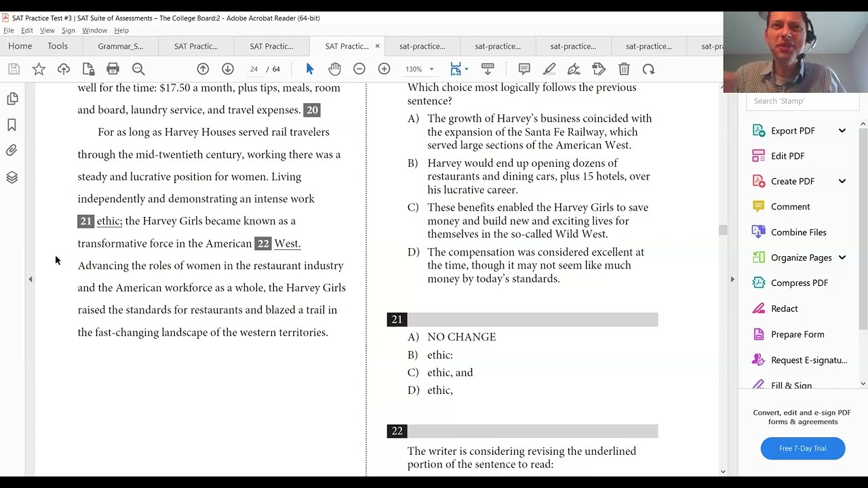868x488 pixels.
Task: Open the bookmarks panel
Action: click(x=12, y=125)
